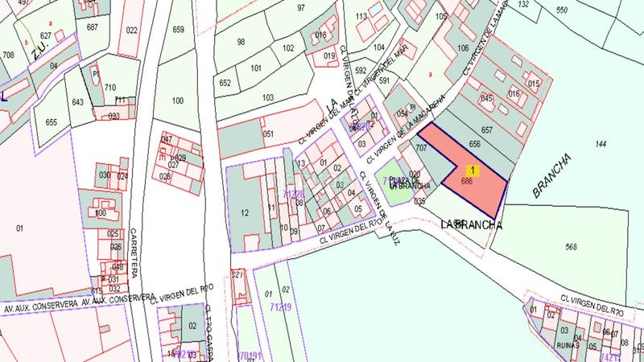Select parcel 643 on the map
Viewport: 644px width, 362px height.
(77, 102)
